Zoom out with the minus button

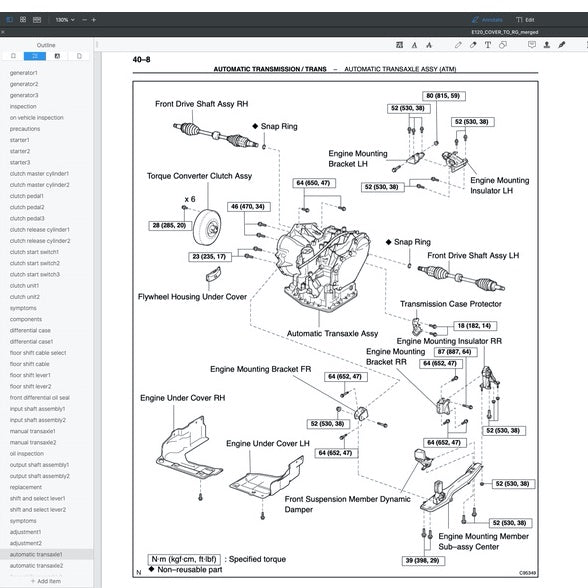[x=85, y=20]
